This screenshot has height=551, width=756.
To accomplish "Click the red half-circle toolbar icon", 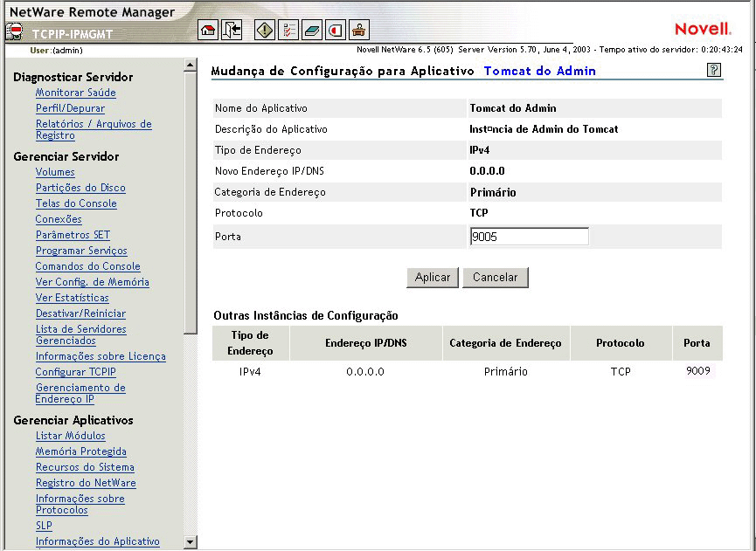I will pyautogui.click(x=336, y=31).
